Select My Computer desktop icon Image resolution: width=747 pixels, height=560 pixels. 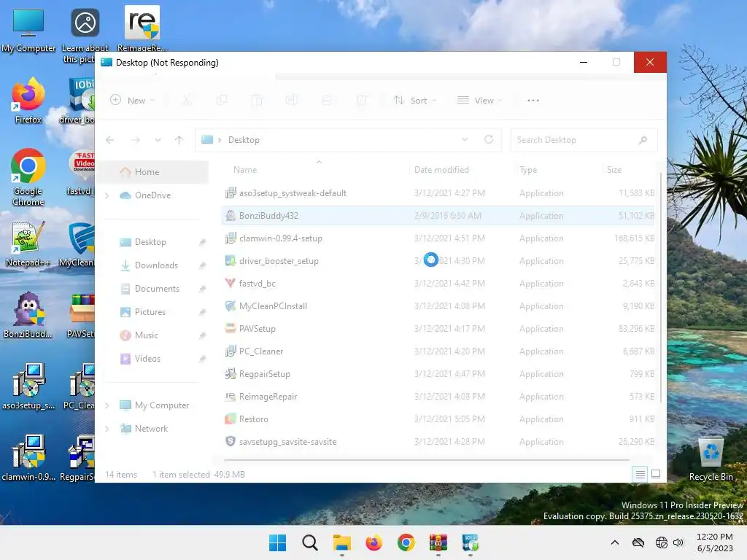[x=28, y=29]
